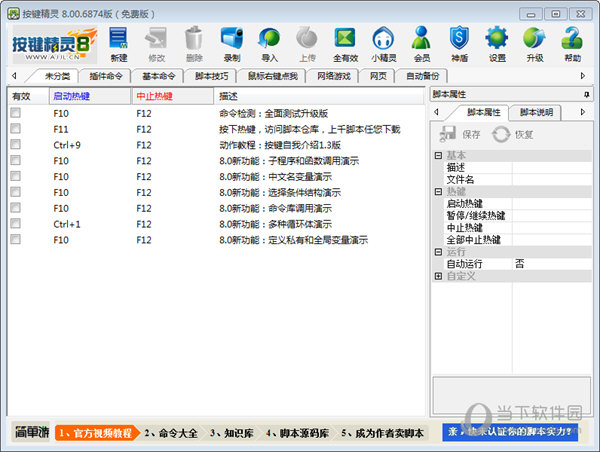Click the blue 认证你的脚本实力 banner

[x=510, y=432]
